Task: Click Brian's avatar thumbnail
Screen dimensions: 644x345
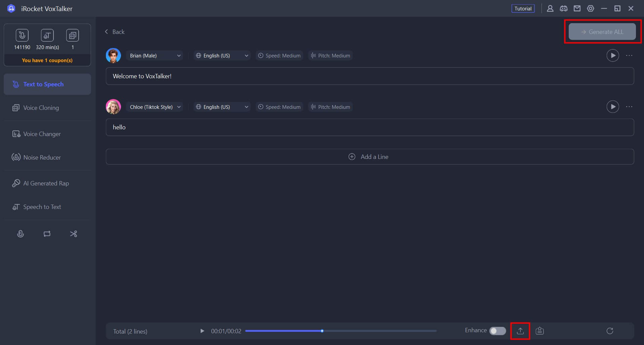Action: (114, 56)
